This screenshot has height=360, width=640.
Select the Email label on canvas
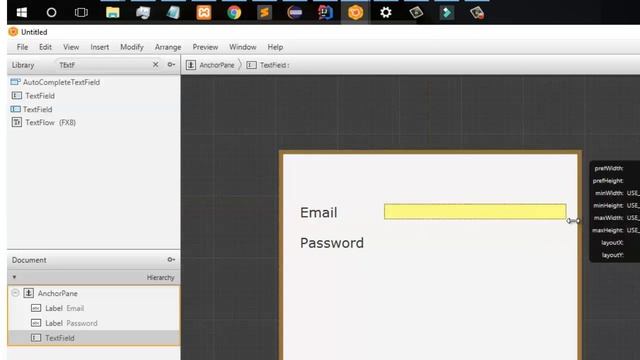(319, 212)
